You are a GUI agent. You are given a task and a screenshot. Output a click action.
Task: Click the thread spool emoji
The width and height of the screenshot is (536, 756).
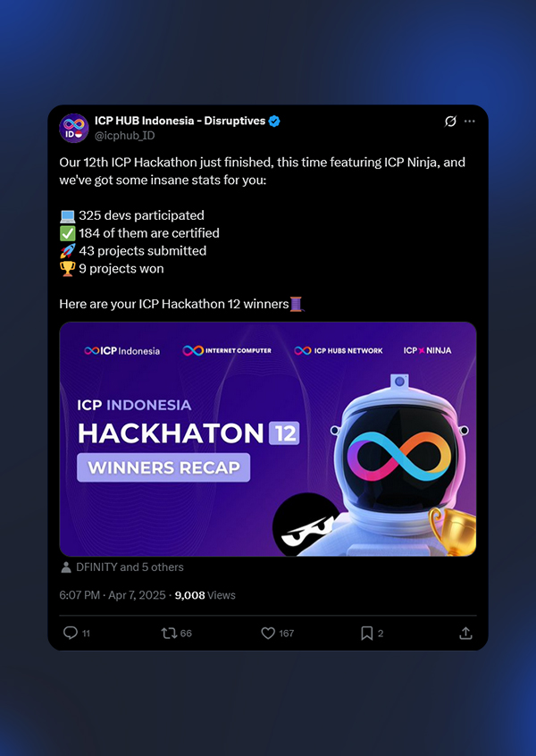point(297,304)
